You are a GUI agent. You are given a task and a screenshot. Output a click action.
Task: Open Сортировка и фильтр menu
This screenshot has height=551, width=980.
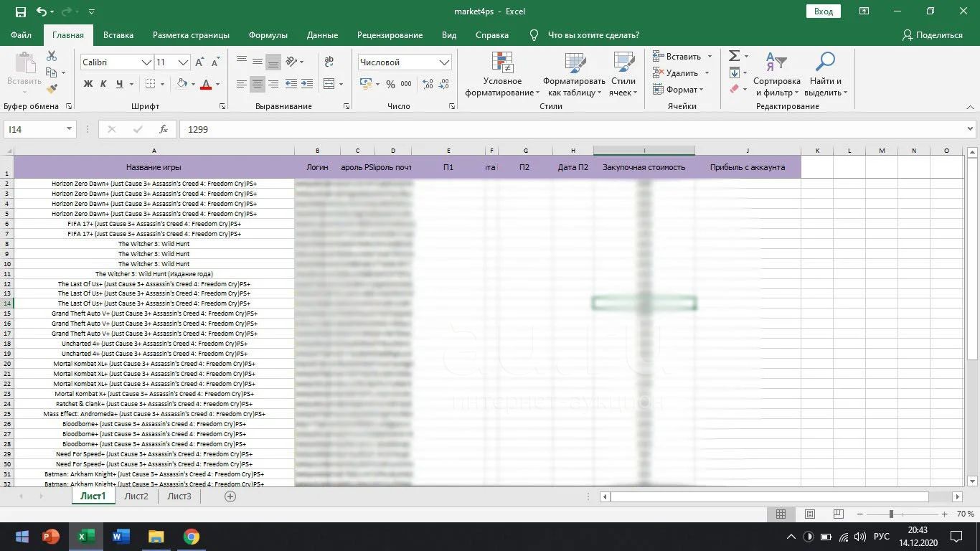776,75
